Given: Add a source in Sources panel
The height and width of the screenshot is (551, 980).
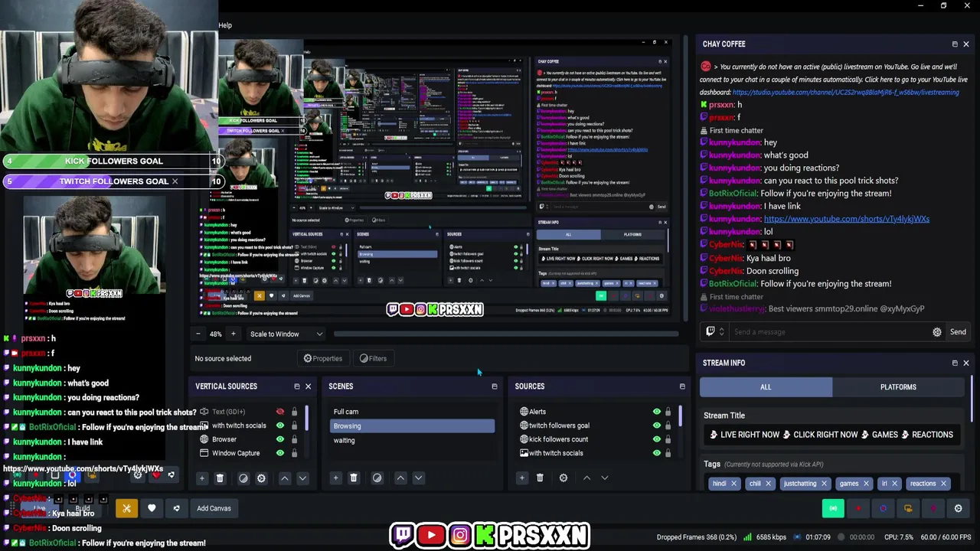Looking at the screenshot, I should tap(522, 478).
